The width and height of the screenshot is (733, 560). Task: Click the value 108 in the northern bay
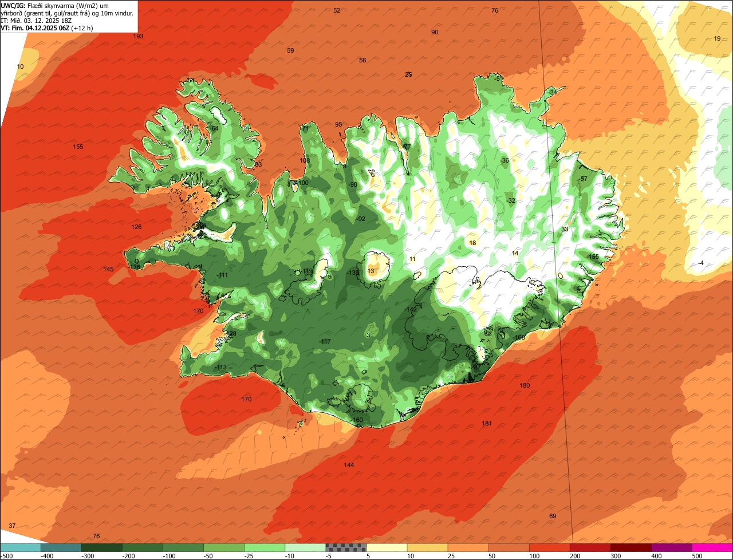[x=305, y=160]
